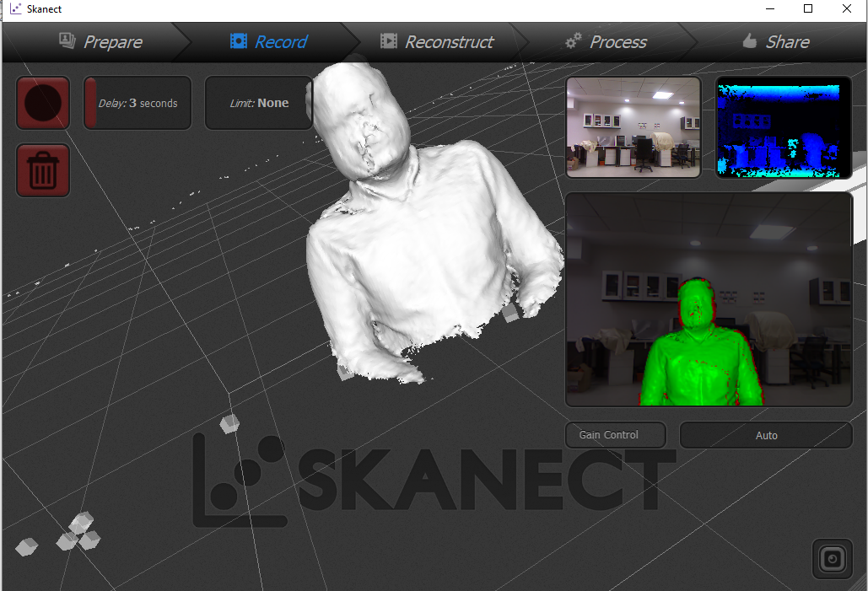Open the Prepare tab

coord(100,42)
